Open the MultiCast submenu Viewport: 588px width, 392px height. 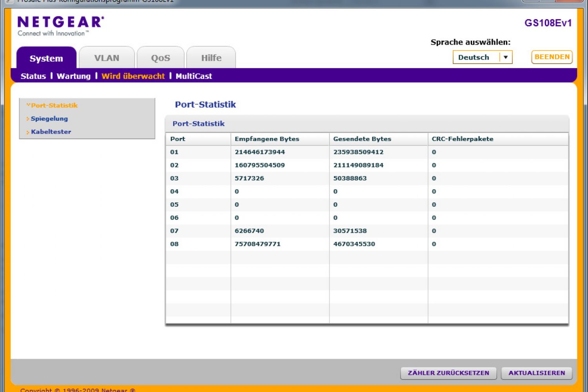[194, 76]
